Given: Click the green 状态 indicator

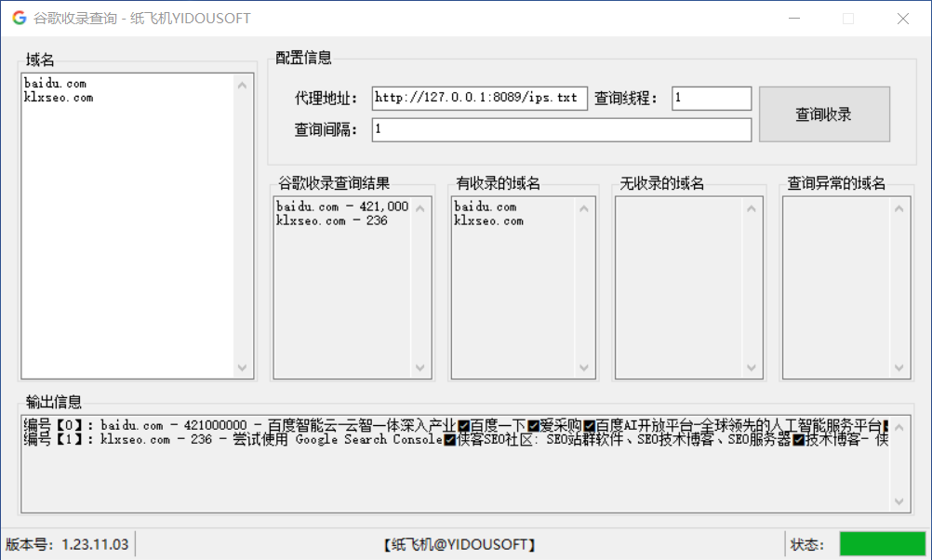Looking at the screenshot, I should [882, 544].
